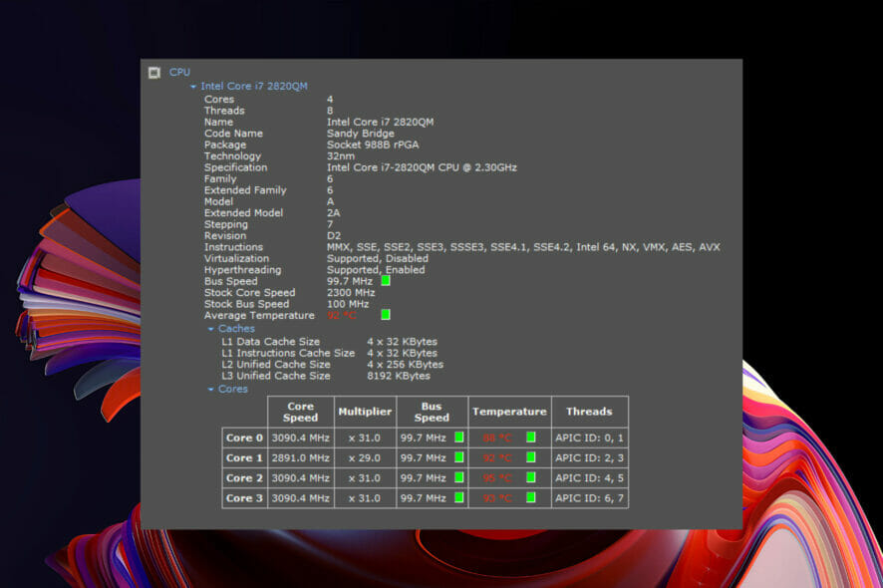Click Core 2 temperature green indicator
Viewport: 883px width, 588px height.
[x=531, y=478]
